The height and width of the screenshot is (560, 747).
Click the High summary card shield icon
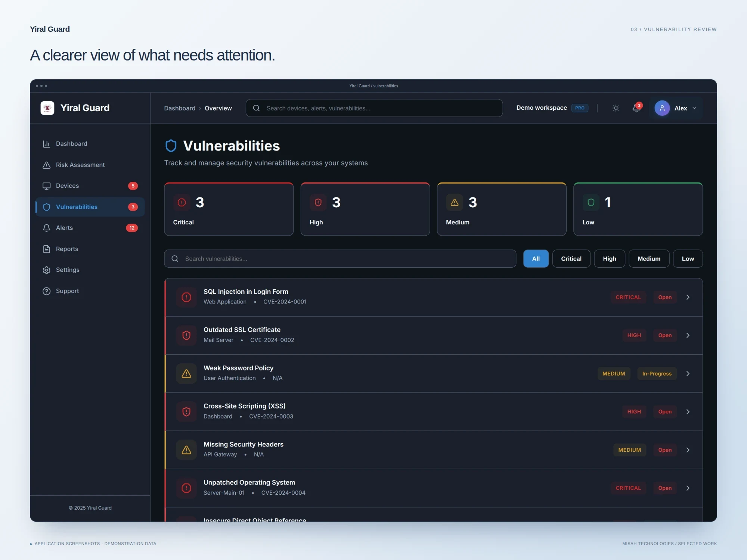point(318,202)
